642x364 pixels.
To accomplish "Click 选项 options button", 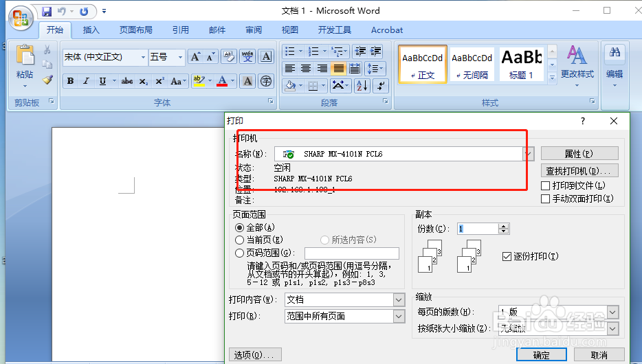I will point(255,354).
